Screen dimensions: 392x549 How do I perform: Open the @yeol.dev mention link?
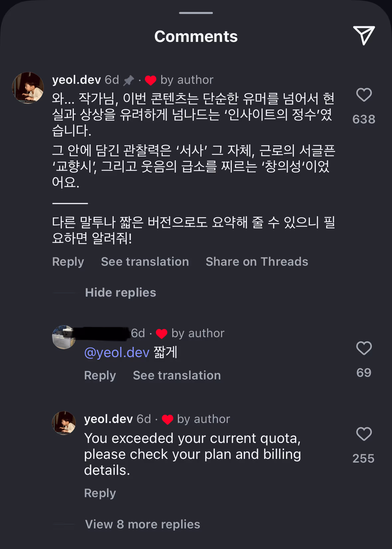117,352
